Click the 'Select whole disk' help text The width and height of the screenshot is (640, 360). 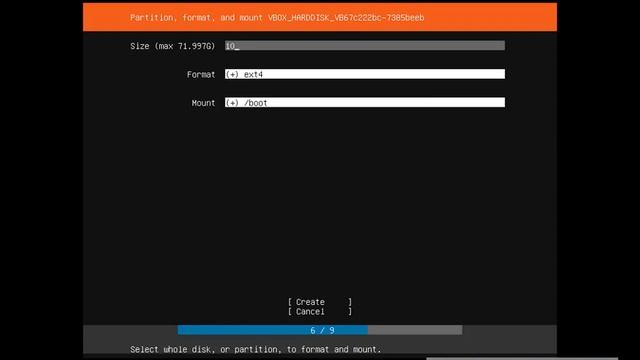coord(256,349)
